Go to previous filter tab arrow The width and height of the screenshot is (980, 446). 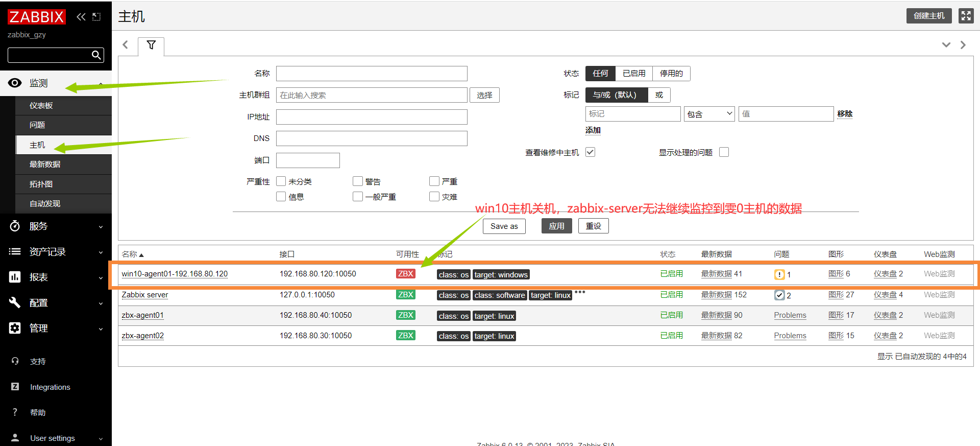click(126, 45)
